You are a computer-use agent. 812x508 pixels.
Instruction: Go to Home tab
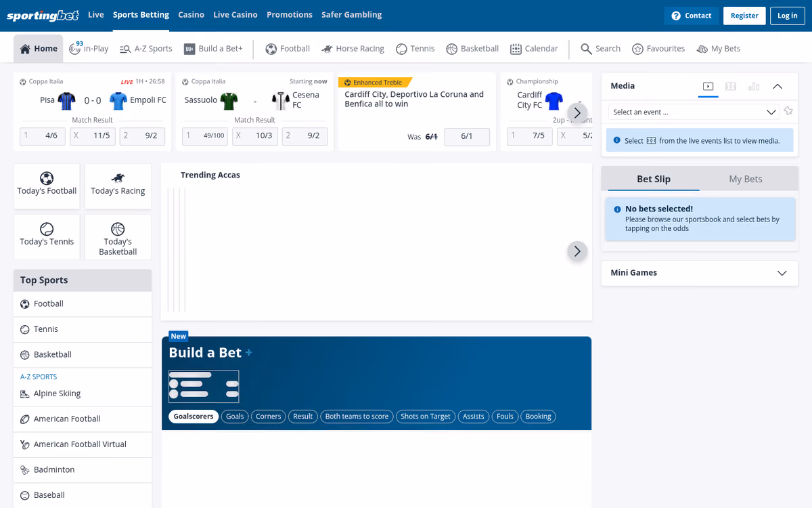click(x=39, y=49)
